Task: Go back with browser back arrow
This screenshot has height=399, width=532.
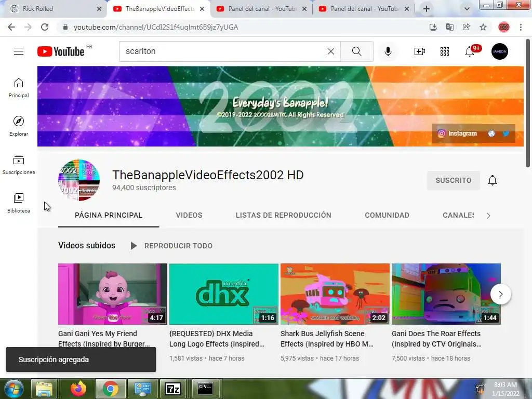Action: 11,27
